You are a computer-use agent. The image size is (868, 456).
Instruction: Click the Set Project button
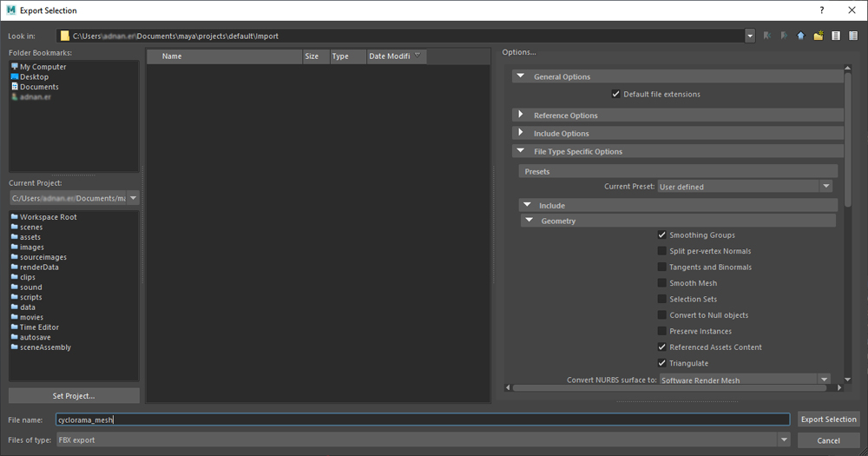tap(74, 396)
